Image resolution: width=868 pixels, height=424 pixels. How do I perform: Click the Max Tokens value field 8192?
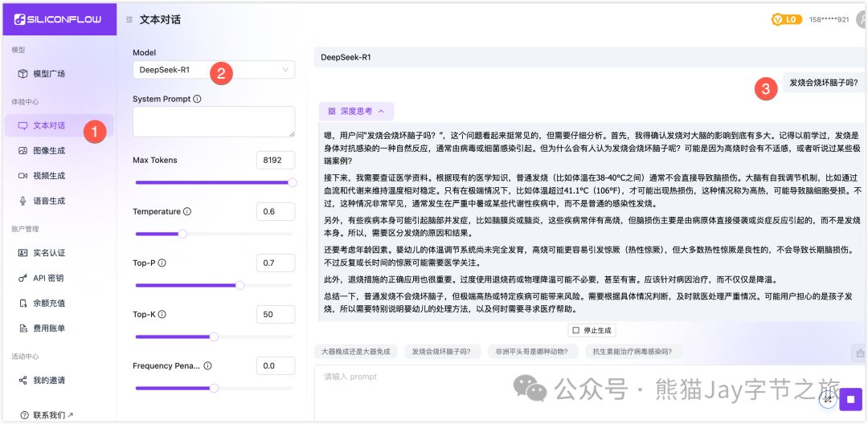[276, 161]
